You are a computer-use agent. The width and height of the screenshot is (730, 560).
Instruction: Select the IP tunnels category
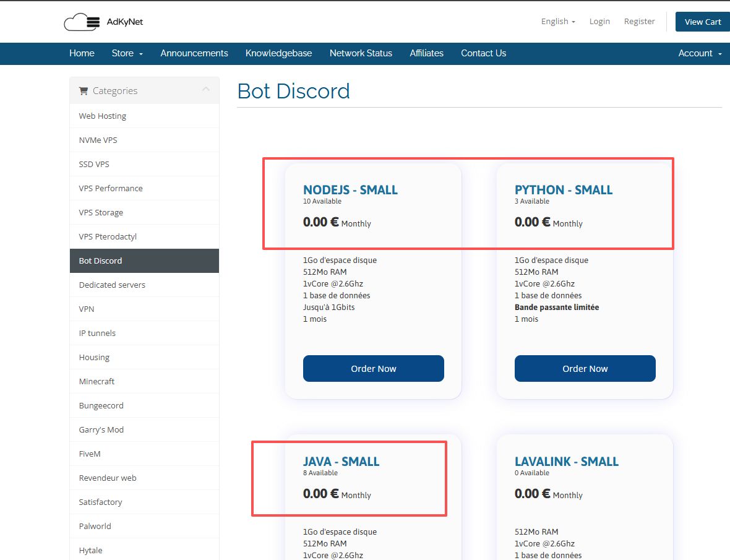[144, 334]
